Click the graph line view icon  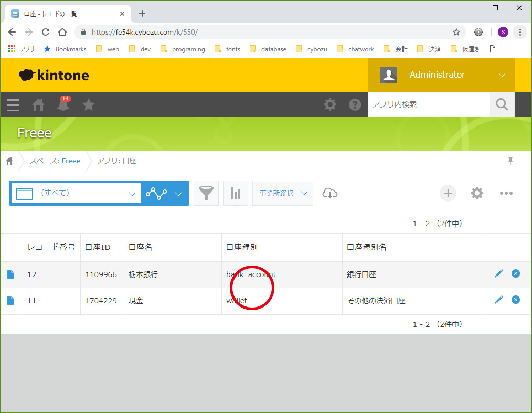pyautogui.click(x=156, y=194)
